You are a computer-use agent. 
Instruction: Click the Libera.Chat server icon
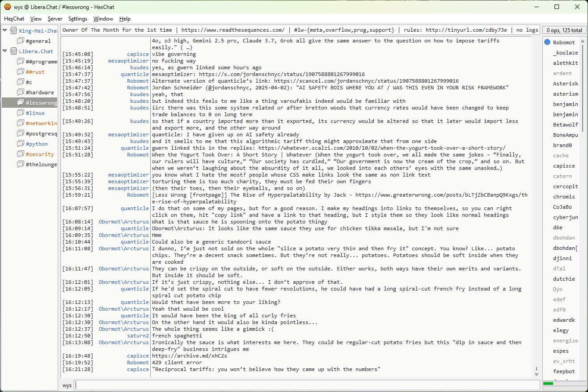pyautogui.click(x=13, y=51)
